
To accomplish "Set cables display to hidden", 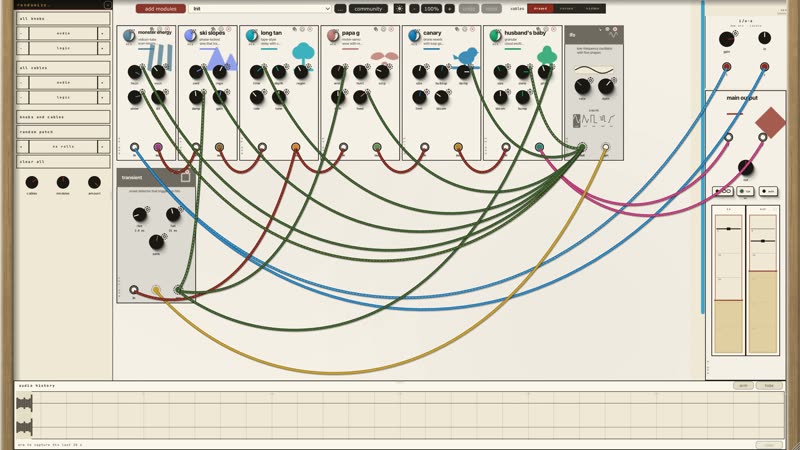I will coord(592,9).
